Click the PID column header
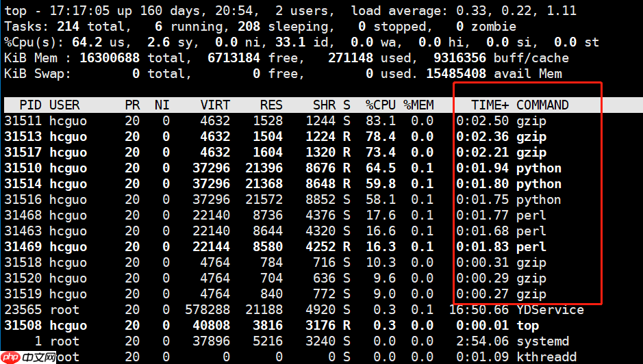Viewport: 643px width, 364px height. point(30,105)
